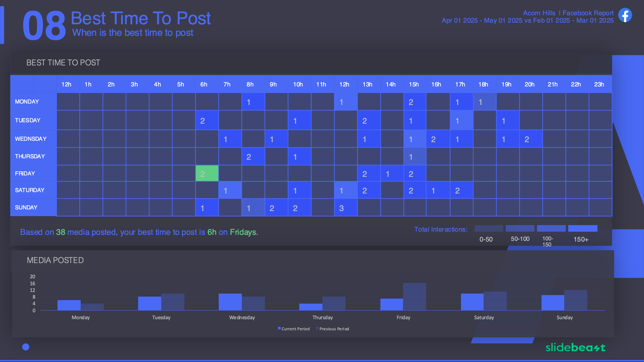The image size is (644, 362).
Task: Click the THURSDAY row header
Action: tap(33, 156)
